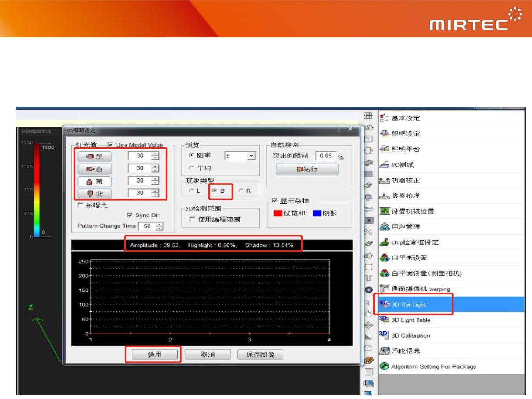Increase the Pattern Change Time spinner value
Screen dimensions: 532x399
tap(160, 224)
